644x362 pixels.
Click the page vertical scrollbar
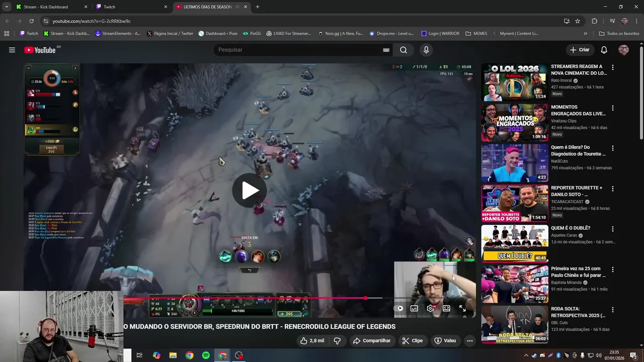pos(641,93)
